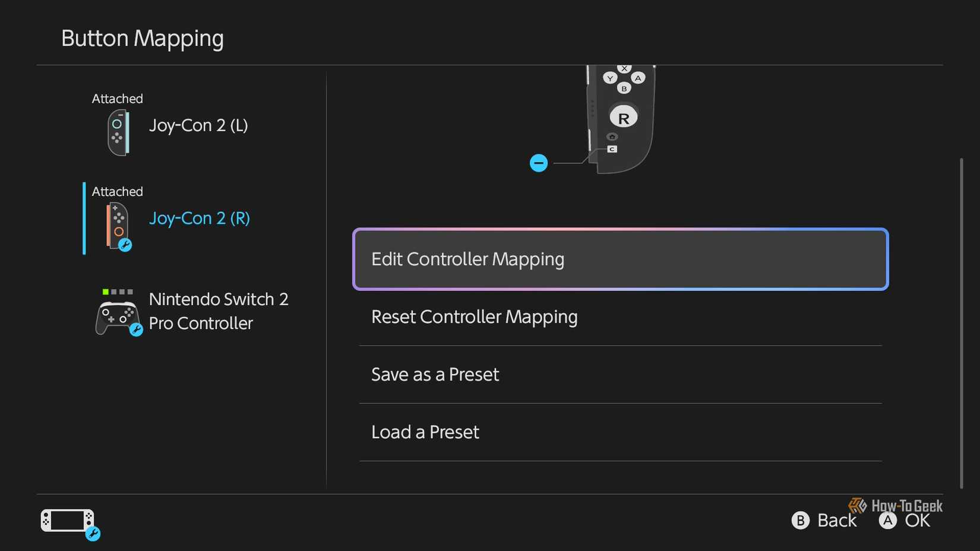Click the Back label at bottom

(837, 521)
